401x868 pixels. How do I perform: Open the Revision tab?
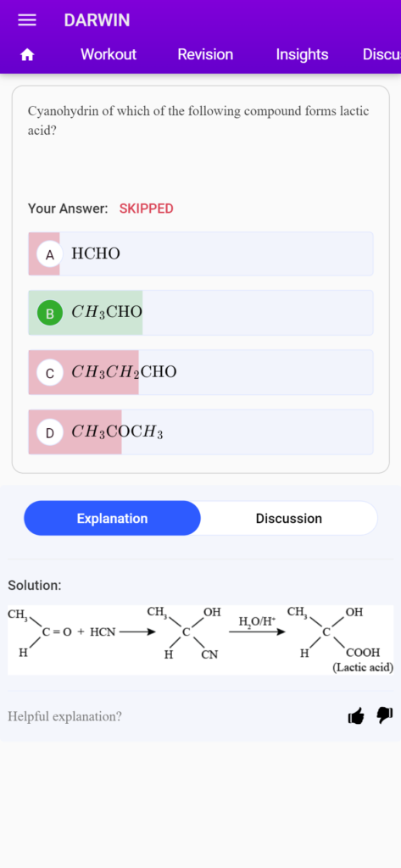pyautogui.click(x=205, y=54)
